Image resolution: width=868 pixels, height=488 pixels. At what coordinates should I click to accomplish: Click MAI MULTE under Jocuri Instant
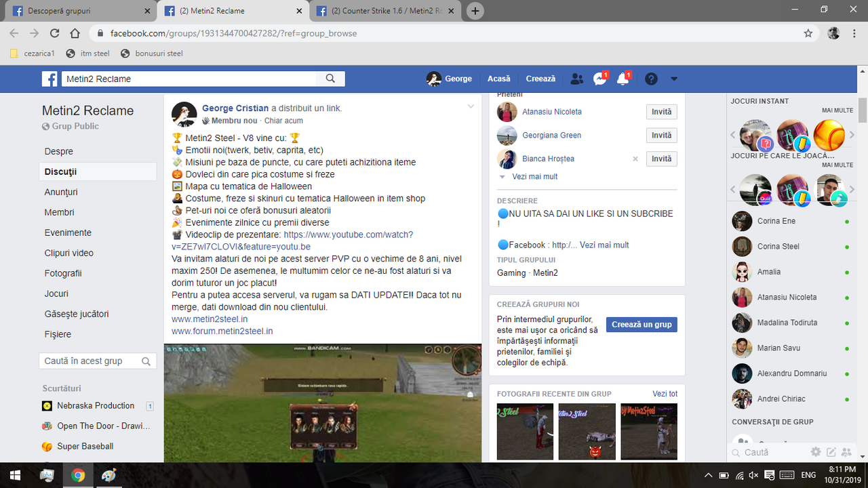837,110
